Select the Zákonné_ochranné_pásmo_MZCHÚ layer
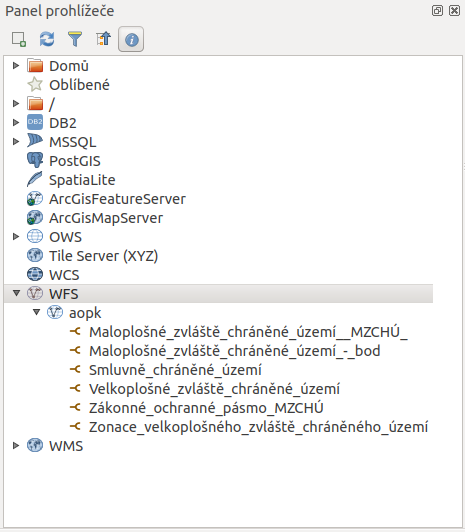Viewport: 465px width, 532px height. [206, 408]
